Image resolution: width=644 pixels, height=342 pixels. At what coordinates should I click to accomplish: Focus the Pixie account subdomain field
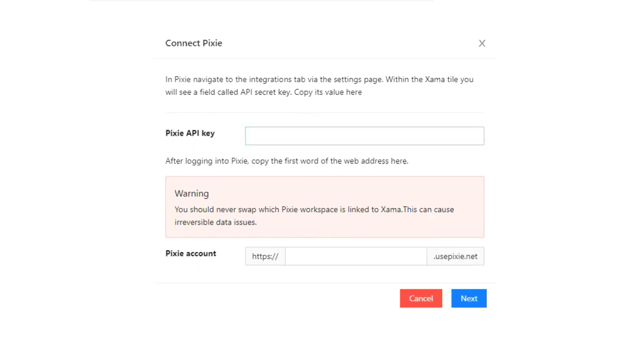356,256
